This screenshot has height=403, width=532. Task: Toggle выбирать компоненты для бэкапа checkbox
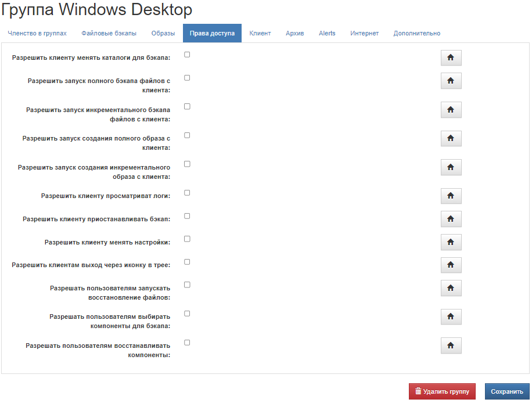[x=187, y=314]
